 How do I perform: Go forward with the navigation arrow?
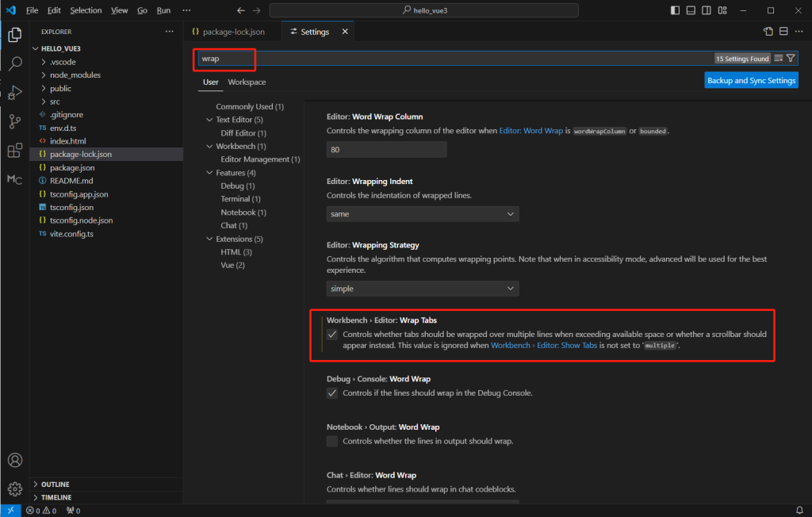(x=257, y=10)
